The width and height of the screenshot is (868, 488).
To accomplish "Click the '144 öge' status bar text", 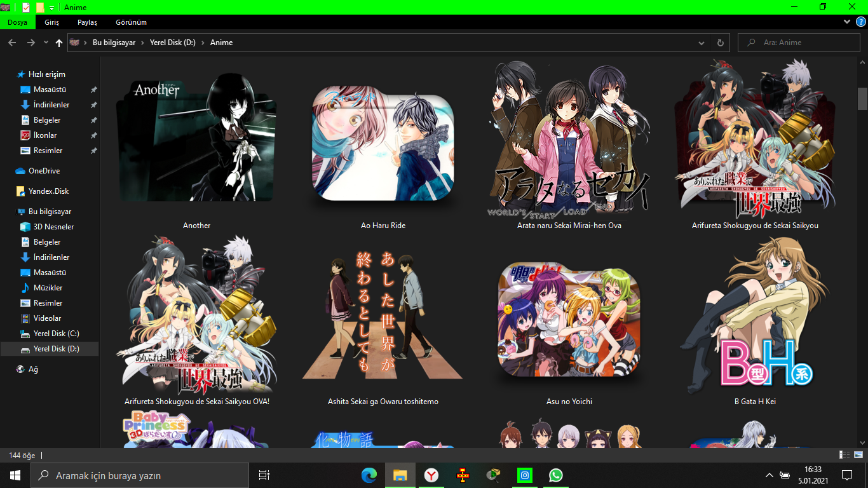I will 22,456.
